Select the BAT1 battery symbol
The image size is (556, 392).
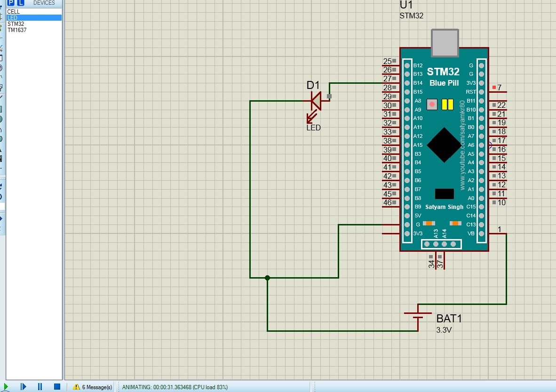[x=418, y=316]
